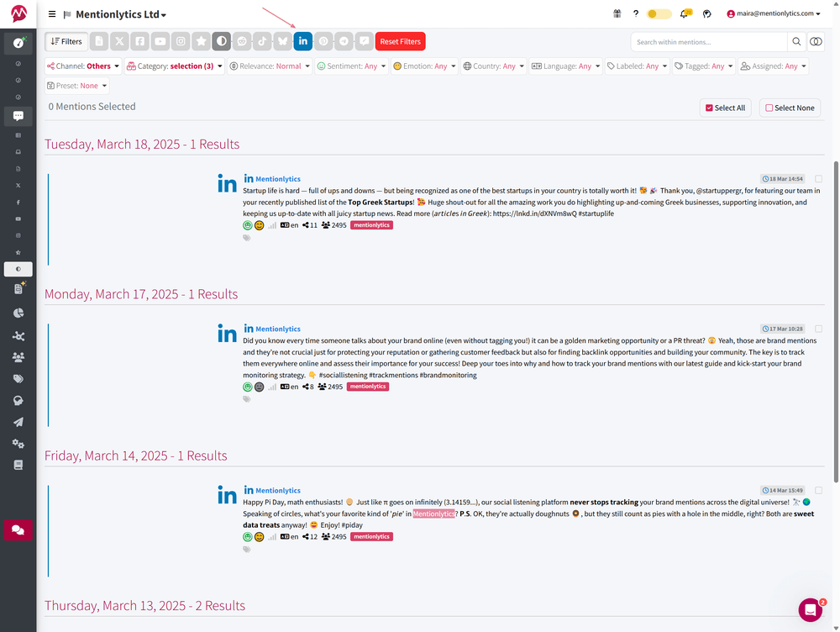Click mentionlytics tag on March 18 mention
This screenshot has width=840, height=632.
tap(371, 225)
